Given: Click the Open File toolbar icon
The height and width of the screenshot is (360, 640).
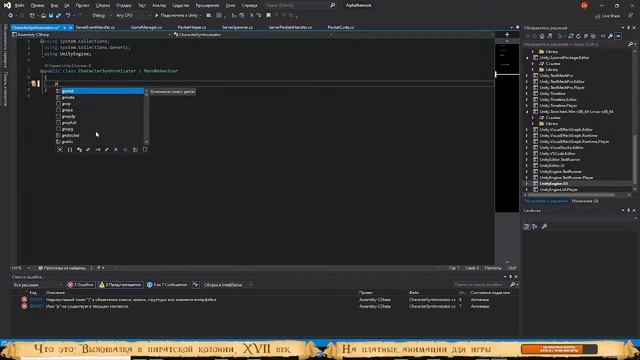Looking at the screenshot, I should click(x=43, y=16).
